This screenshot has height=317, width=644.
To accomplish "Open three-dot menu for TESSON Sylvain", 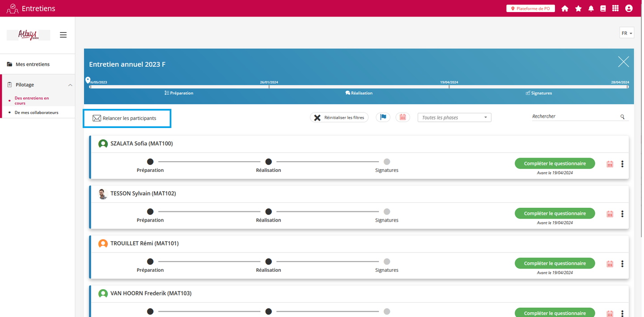I will pyautogui.click(x=622, y=214).
